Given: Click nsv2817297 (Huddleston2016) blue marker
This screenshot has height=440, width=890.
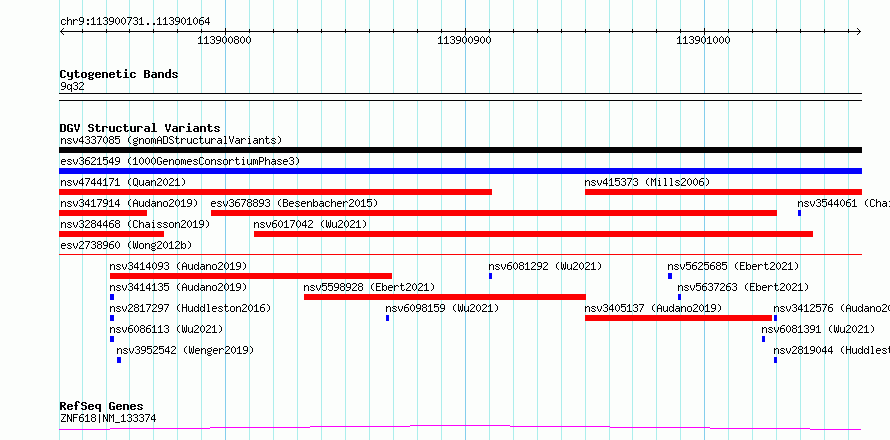Looking at the screenshot, I should pos(112,318).
